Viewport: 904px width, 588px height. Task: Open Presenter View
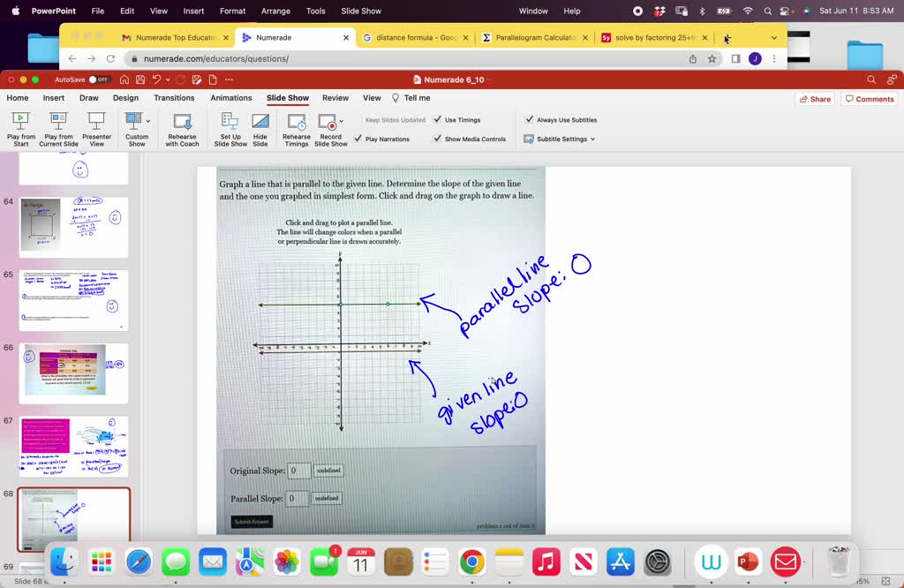pyautogui.click(x=96, y=129)
